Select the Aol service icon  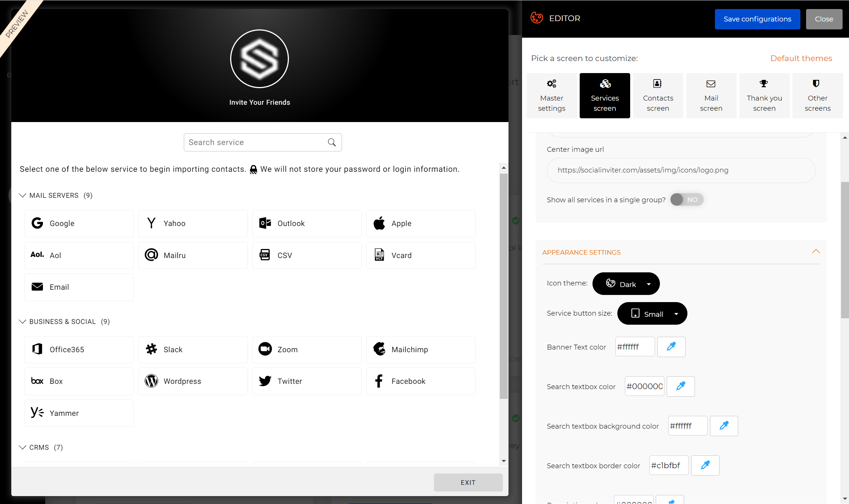pyautogui.click(x=37, y=255)
